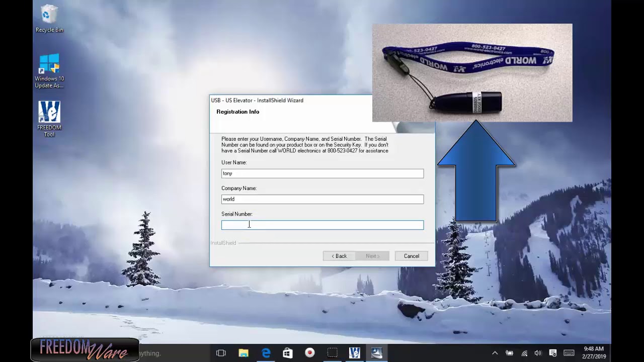This screenshot has height=362, width=644.
Task: Open File Explorer from the taskbar
Action: 244,353
